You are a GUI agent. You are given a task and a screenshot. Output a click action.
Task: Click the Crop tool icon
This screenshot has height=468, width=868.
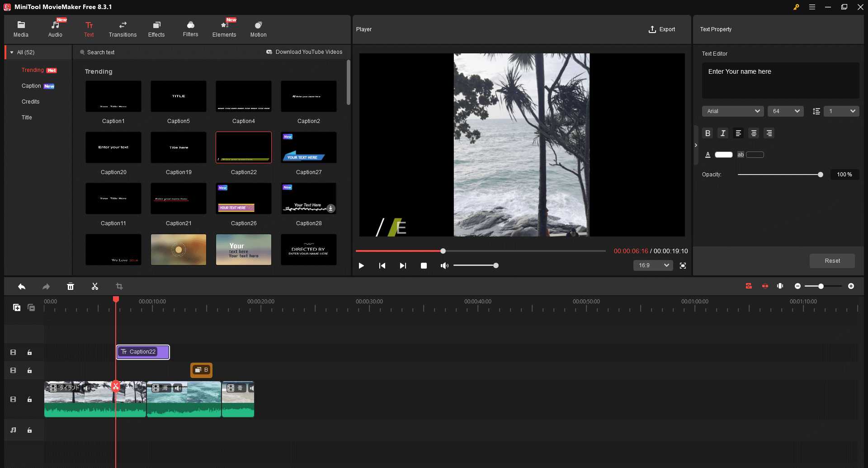[119, 286]
